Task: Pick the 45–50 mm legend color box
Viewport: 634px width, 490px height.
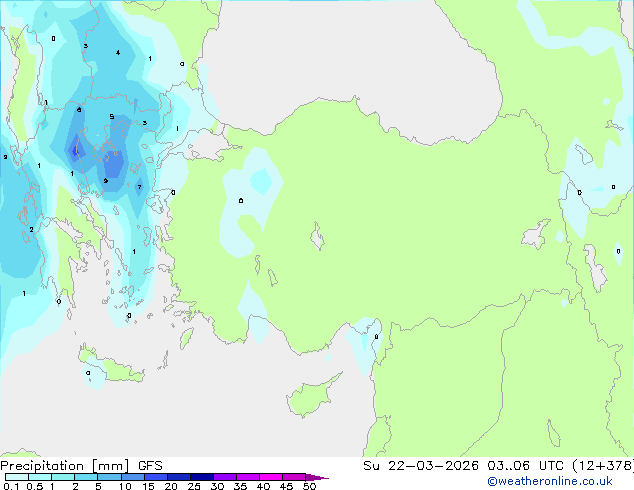Action: (294, 477)
